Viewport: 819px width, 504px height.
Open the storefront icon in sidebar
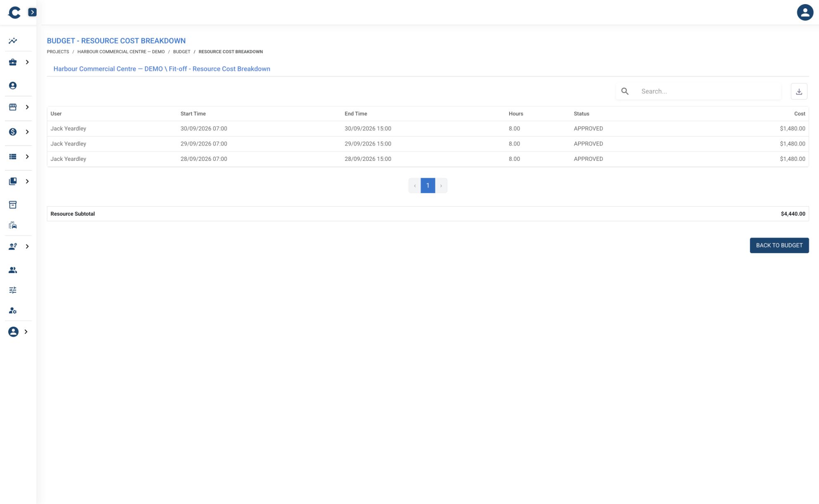[x=13, y=107]
